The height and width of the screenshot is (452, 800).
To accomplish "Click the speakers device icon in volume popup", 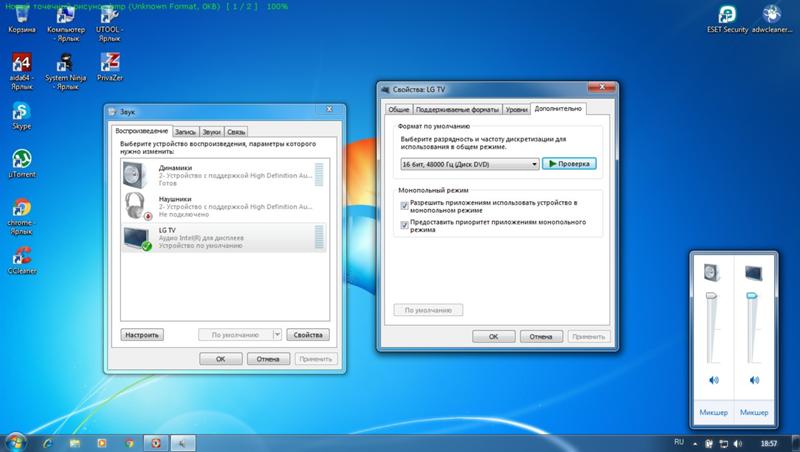I will 712,273.
